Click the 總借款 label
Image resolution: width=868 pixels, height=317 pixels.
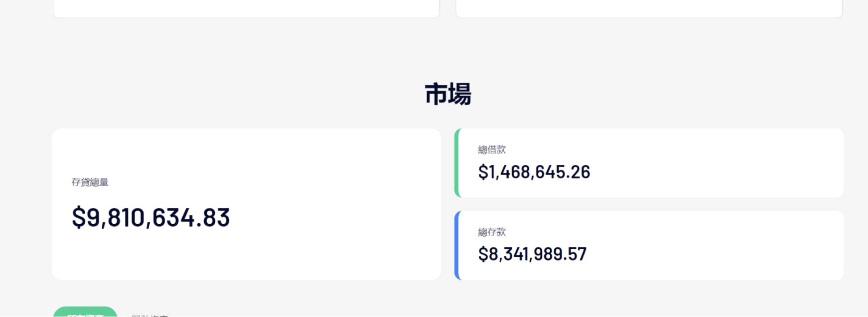click(492, 150)
